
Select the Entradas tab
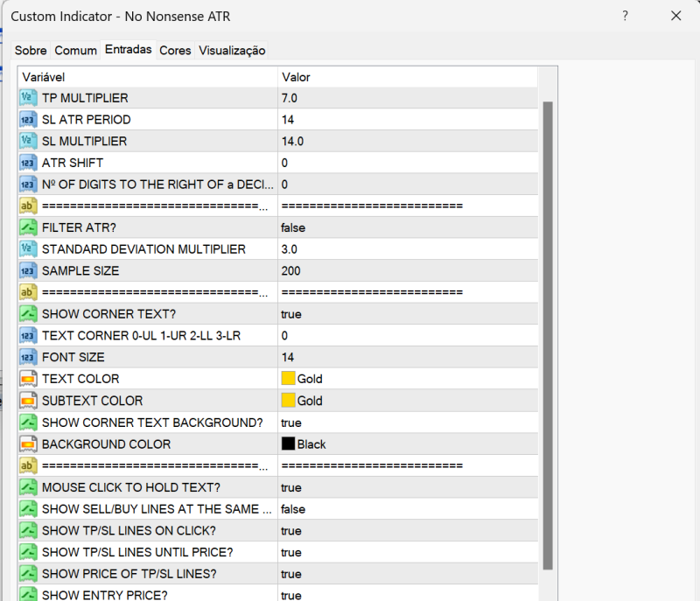point(128,49)
